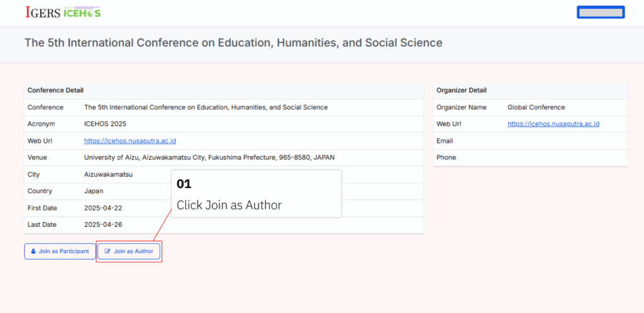
Task: Click the green ICEHOS logo
Action: [x=82, y=12]
